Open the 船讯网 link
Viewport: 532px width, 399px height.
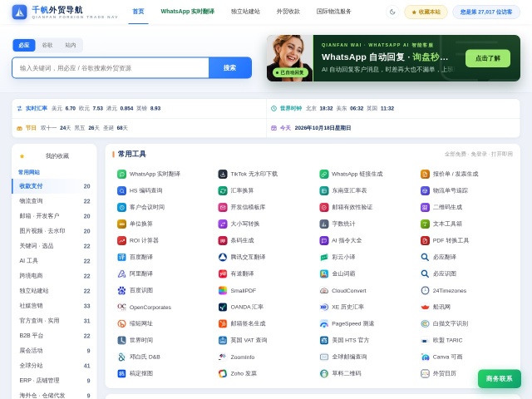click(x=441, y=307)
